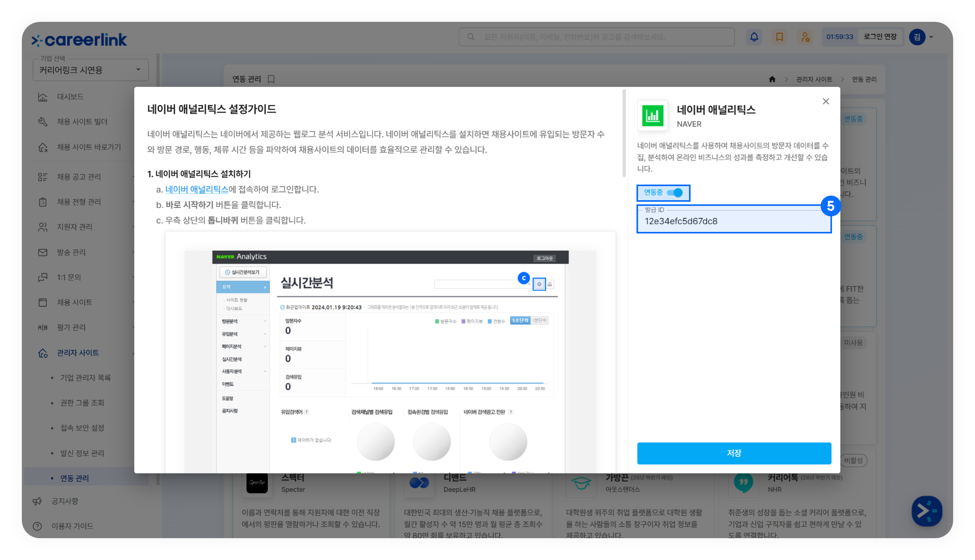The image size is (975, 560).
Task: Click the Specter card logo
Action: pyautogui.click(x=257, y=483)
